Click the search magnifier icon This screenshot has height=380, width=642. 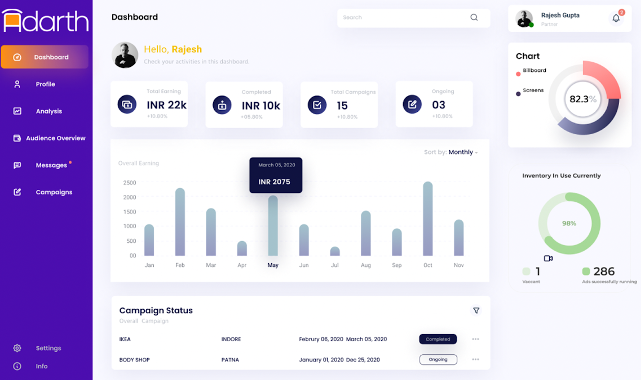(x=474, y=17)
